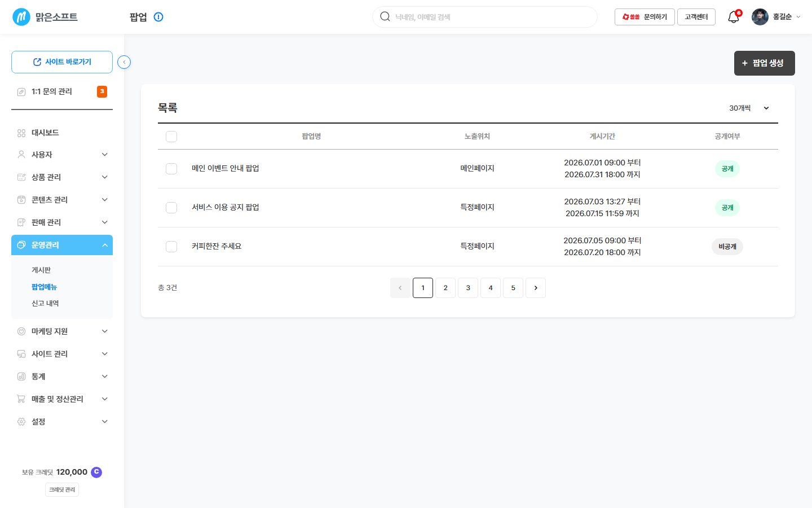The image size is (812, 508).
Task: Expand the 판매 관리 menu chevron
Action: pyautogui.click(x=105, y=222)
